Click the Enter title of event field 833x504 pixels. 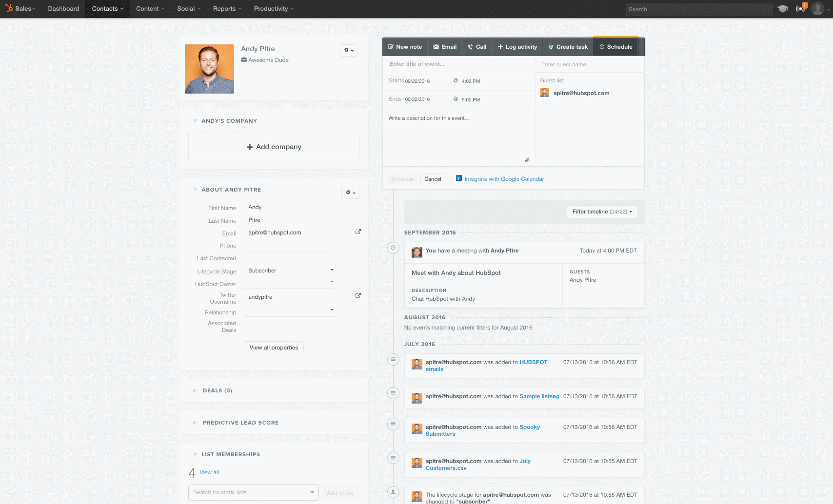click(458, 64)
